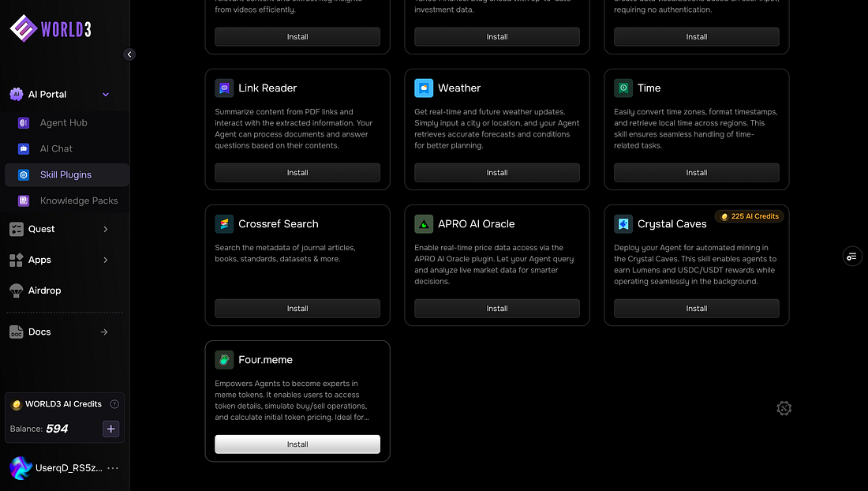Click the Crossref Search plugin icon
868x491 pixels.
click(224, 224)
